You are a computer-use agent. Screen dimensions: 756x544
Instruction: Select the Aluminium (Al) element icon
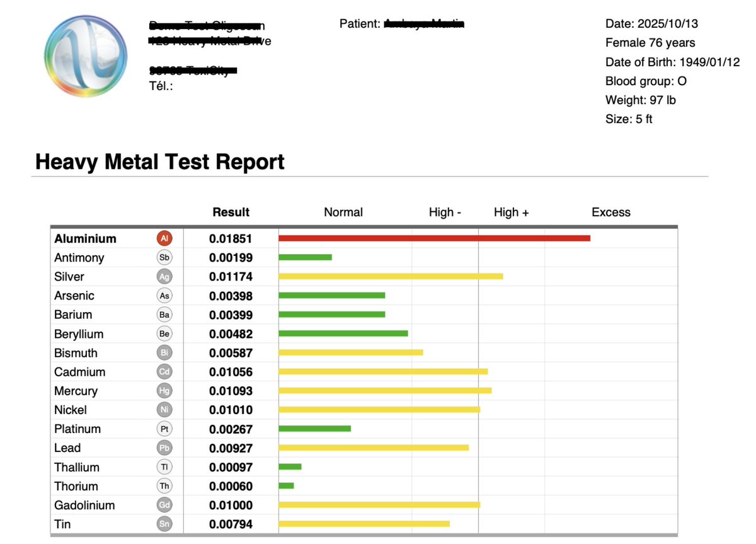click(x=165, y=238)
